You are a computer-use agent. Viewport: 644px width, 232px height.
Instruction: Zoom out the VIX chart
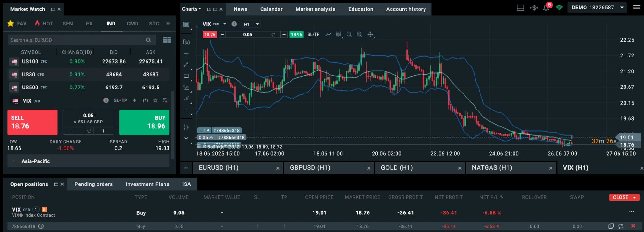349,34
